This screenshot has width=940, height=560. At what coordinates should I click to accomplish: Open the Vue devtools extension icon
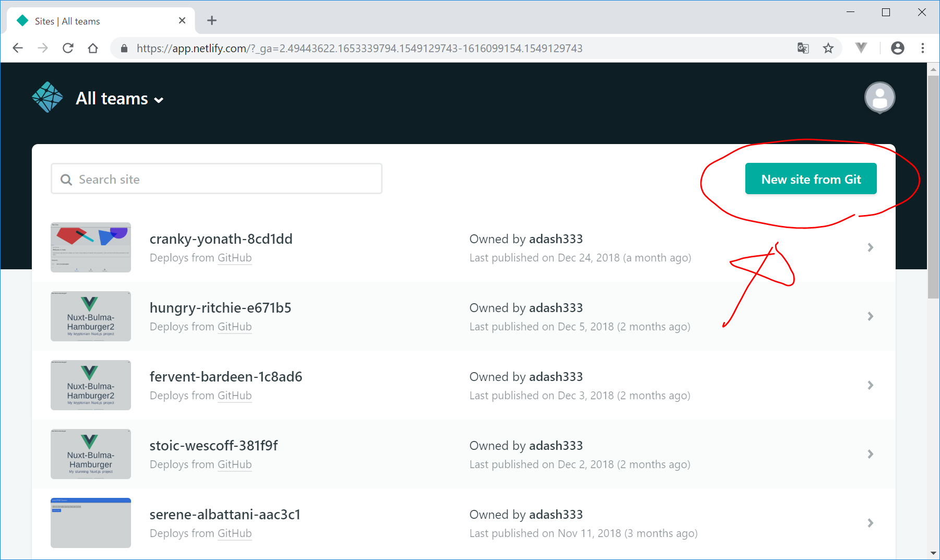tap(861, 48)
